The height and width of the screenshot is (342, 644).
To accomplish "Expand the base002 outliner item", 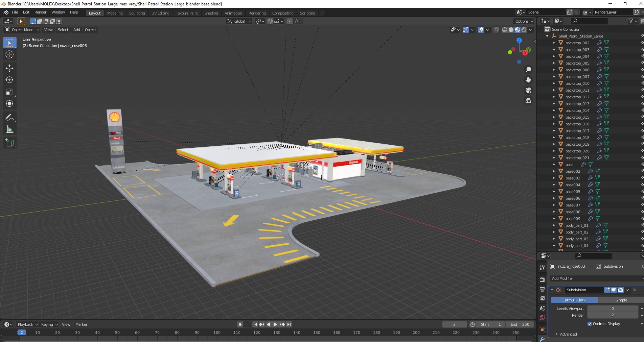I will click(x=554, y=171).
